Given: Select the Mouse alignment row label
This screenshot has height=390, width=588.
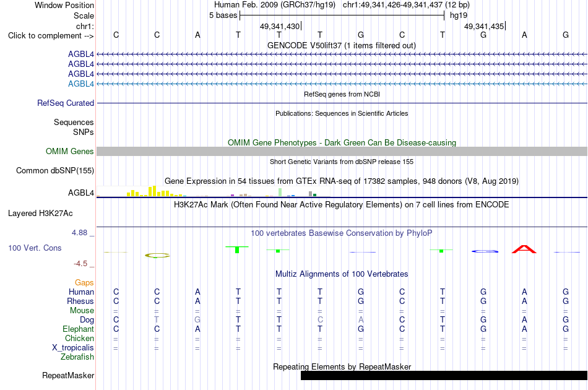Looking at the screenshot, I should pyautogui.click(x=82, y=311).
